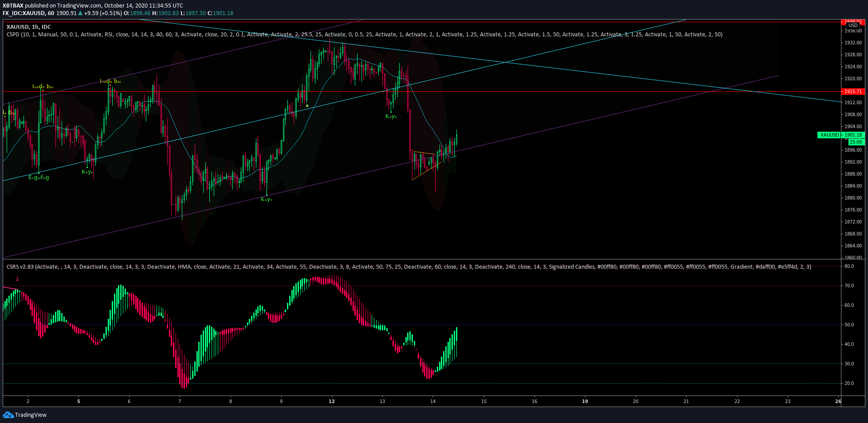Image resolution: width=868 pixels, height=423 pixels.
Task: Click the 1888.00 price axis value
Action: [853, 174]
